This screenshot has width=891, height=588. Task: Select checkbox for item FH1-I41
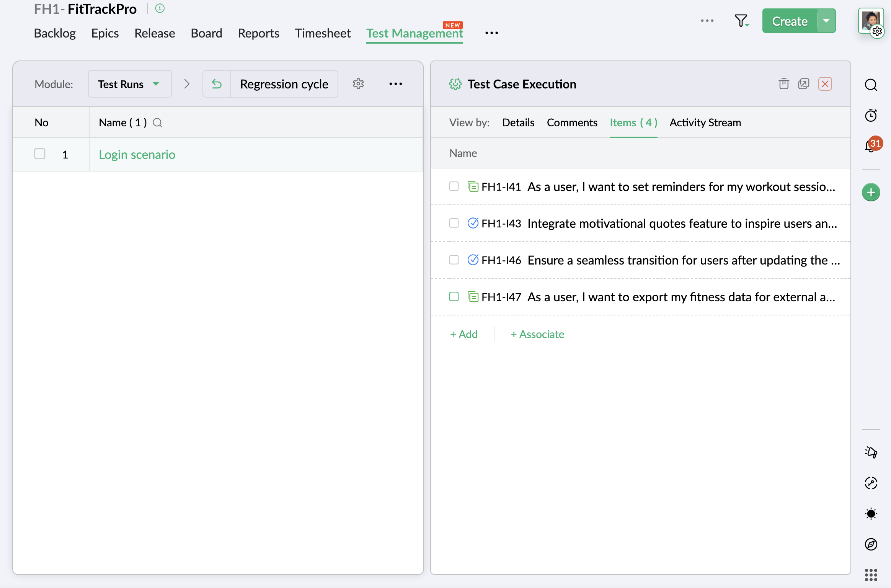[x=454, y=186]
